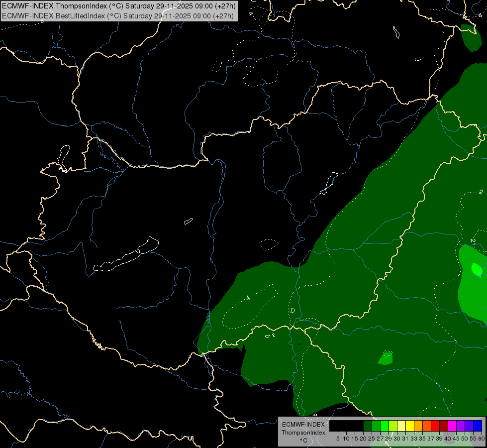Viewport: 487px width, 448px height.
Task: Click legend tick label 35
Action: pyautogui.click(x=422, y=439)
